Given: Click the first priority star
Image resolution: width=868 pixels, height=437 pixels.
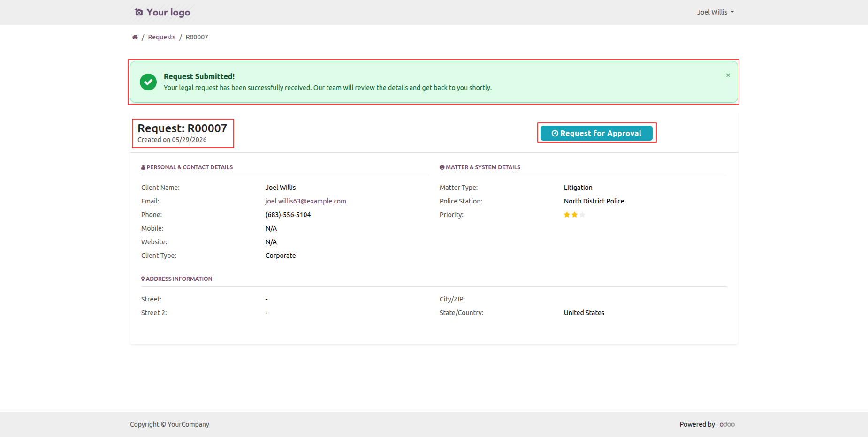Looking at the screenshot, I should coord(567,215).
